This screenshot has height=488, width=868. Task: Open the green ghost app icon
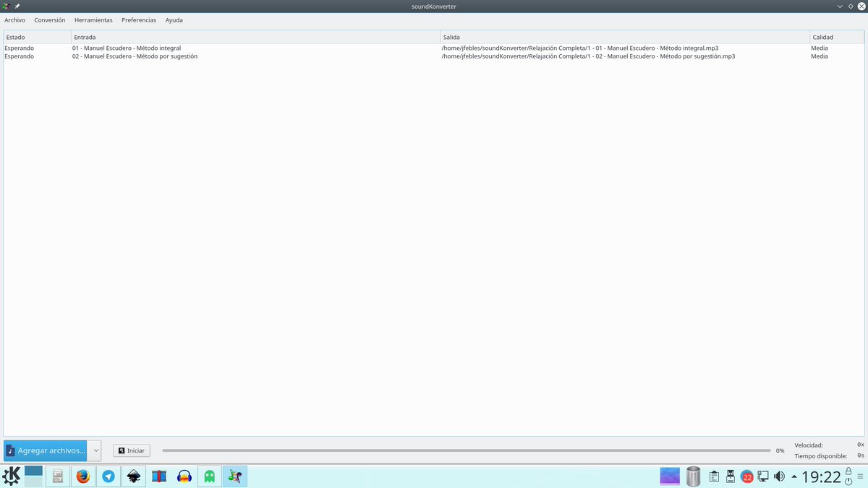tap(209, 476)
